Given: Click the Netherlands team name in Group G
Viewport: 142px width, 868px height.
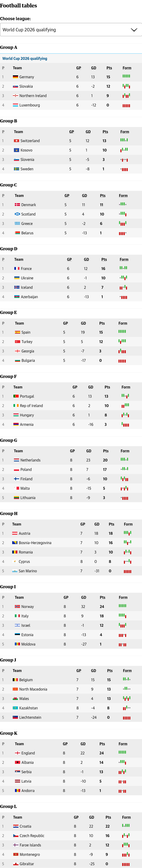Looking at the screenshot, I should coord(30,460).
